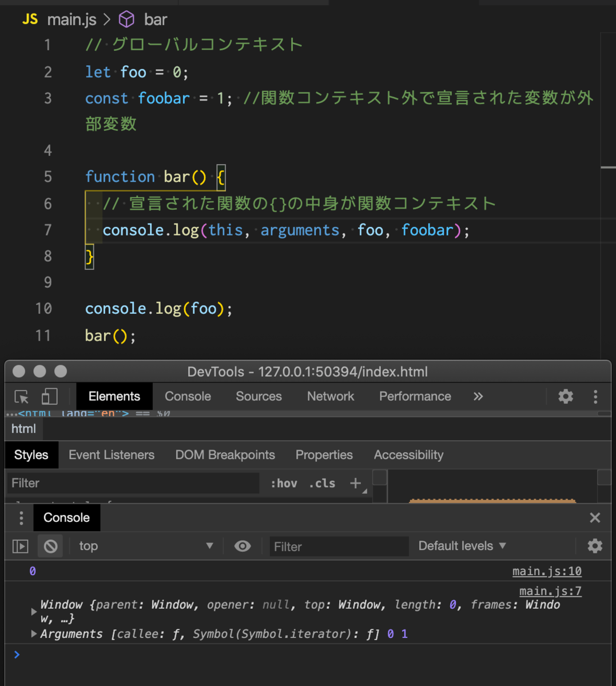
Task: Click main.js in the editor breadcrumb
Action: (72, 19)
